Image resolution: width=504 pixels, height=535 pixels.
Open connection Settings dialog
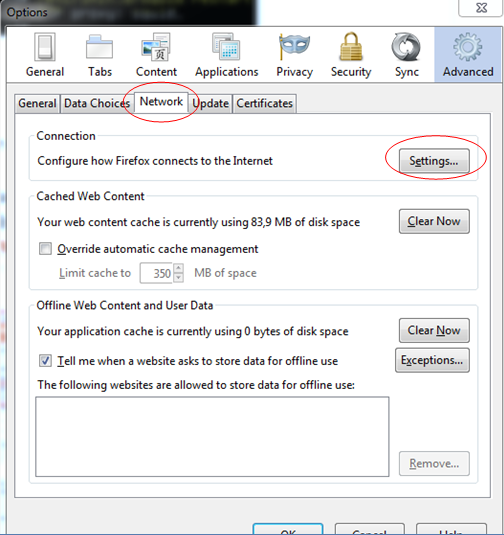click(x=434, y=160)
